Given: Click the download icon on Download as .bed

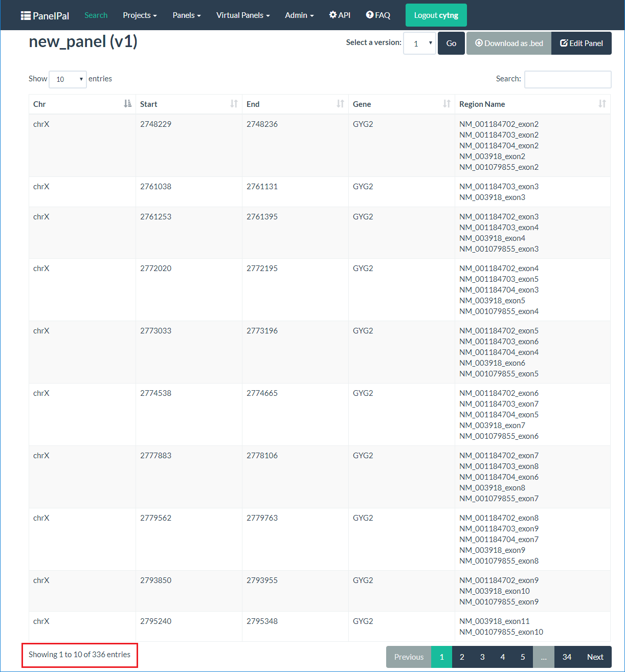Looking at the screenshot, I should [479, 43].
